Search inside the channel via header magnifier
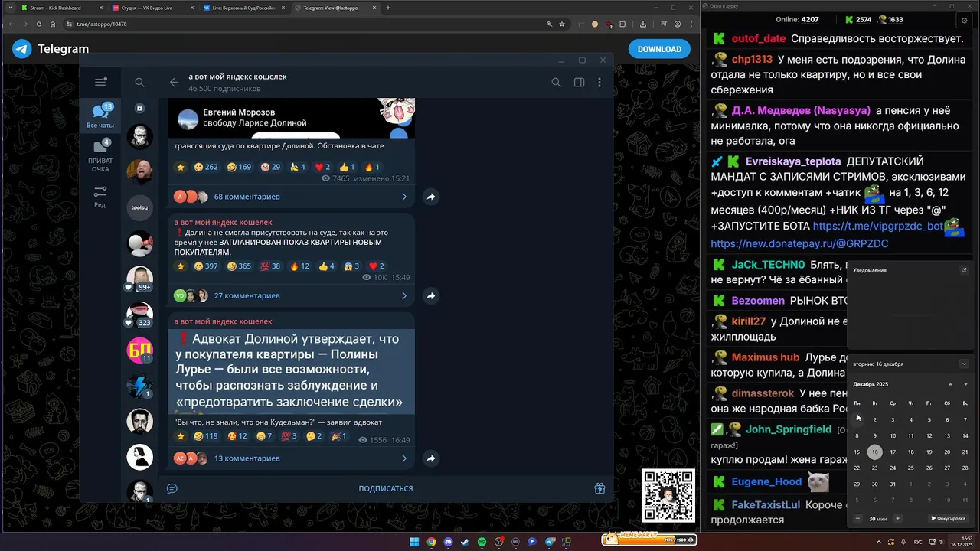Image resolution: width=980 pixels, height=551 pixels. [x=556, y=83]
